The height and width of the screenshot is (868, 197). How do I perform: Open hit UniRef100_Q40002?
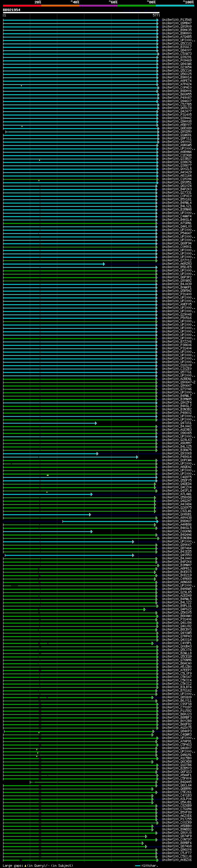tap(176, 142)
